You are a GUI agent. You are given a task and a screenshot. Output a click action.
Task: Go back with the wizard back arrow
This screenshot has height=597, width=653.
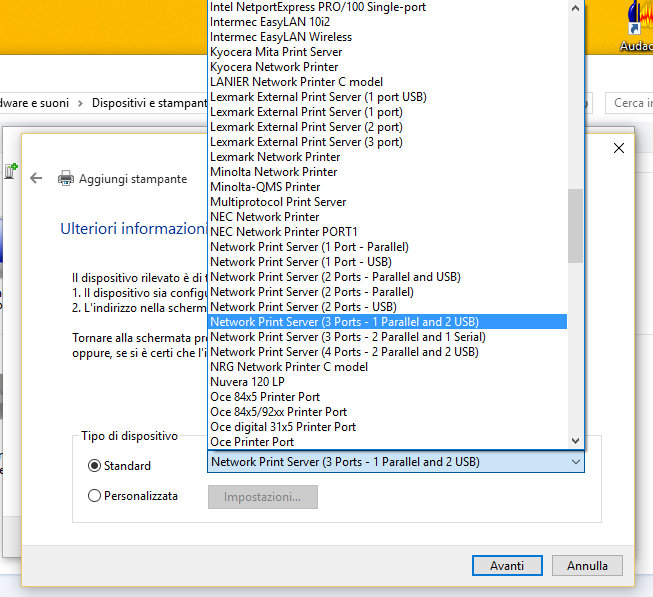pyautogui.click(x=36, y=178)
